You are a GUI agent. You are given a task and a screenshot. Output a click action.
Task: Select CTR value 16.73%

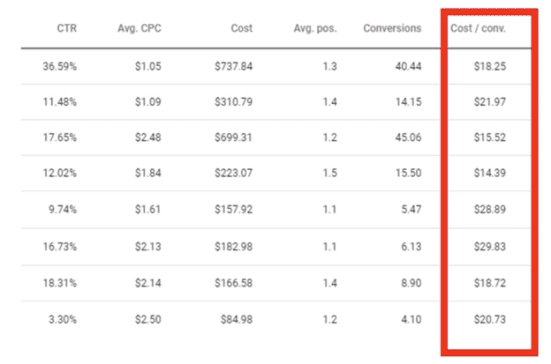coord(59,247)
